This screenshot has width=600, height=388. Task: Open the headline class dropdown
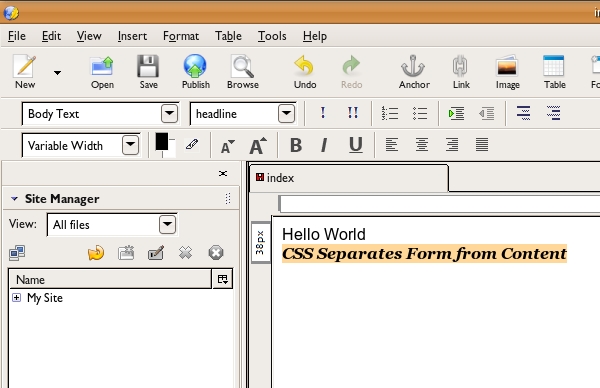[286, 114]
